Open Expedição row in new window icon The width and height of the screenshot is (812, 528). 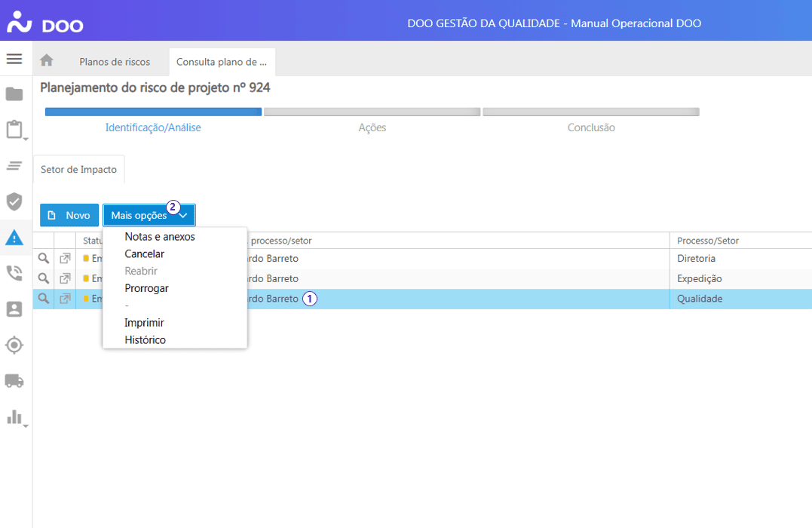[x=65, y=279]
